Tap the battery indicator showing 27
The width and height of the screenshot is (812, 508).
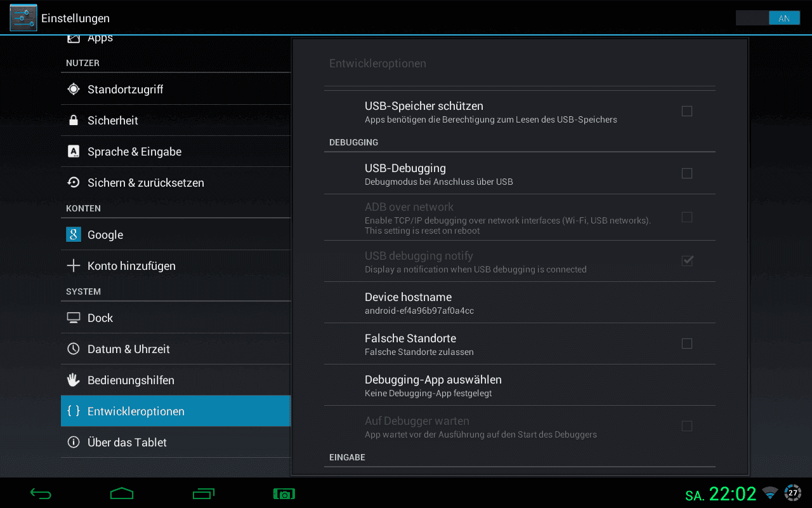pos(793,493)
